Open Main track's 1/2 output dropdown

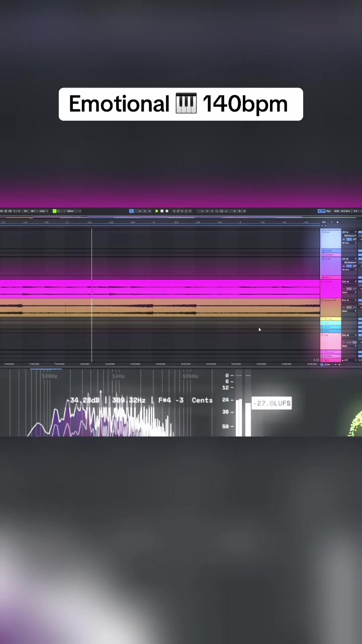tap(350, 360)
